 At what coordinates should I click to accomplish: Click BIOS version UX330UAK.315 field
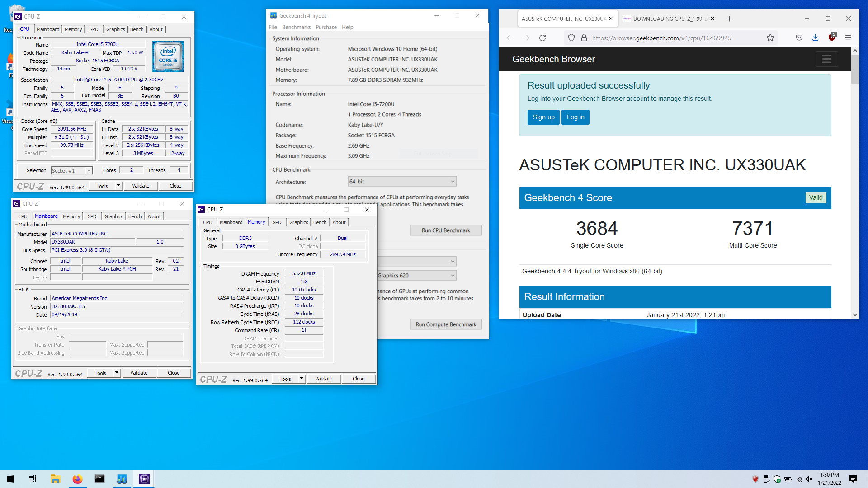[x=117, y=306]
